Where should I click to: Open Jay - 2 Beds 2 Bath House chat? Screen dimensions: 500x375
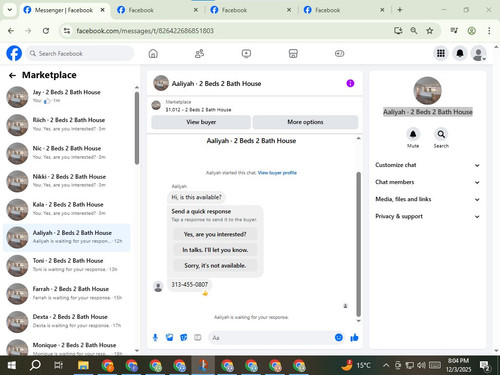tap(67, 96)
